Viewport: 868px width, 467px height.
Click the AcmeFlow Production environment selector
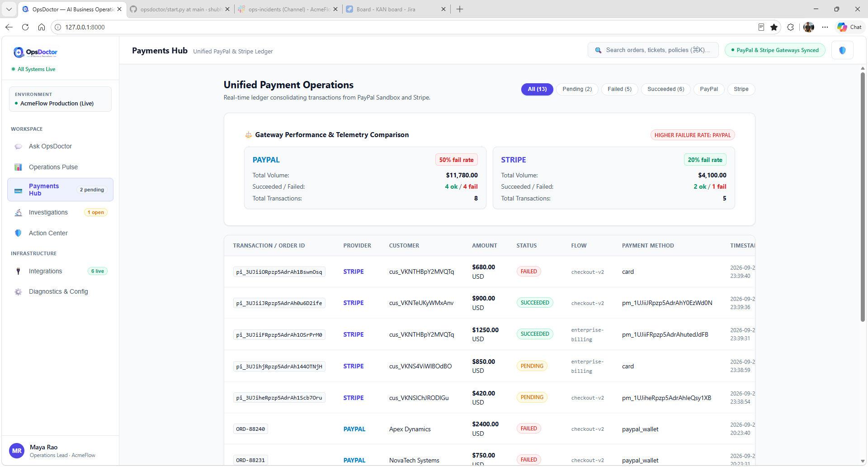tap(60, 99)
